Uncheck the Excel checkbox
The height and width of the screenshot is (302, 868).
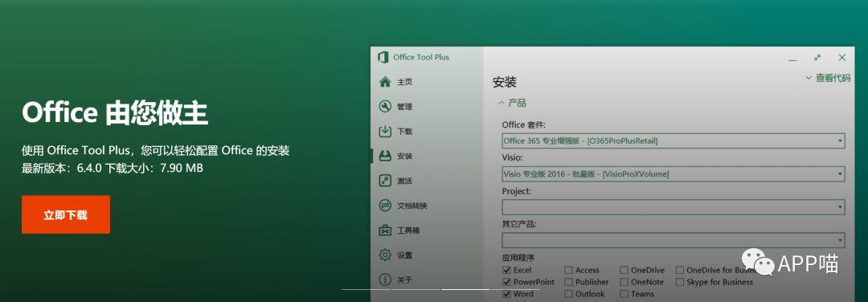pyautogui.click(x=506, y=270)
